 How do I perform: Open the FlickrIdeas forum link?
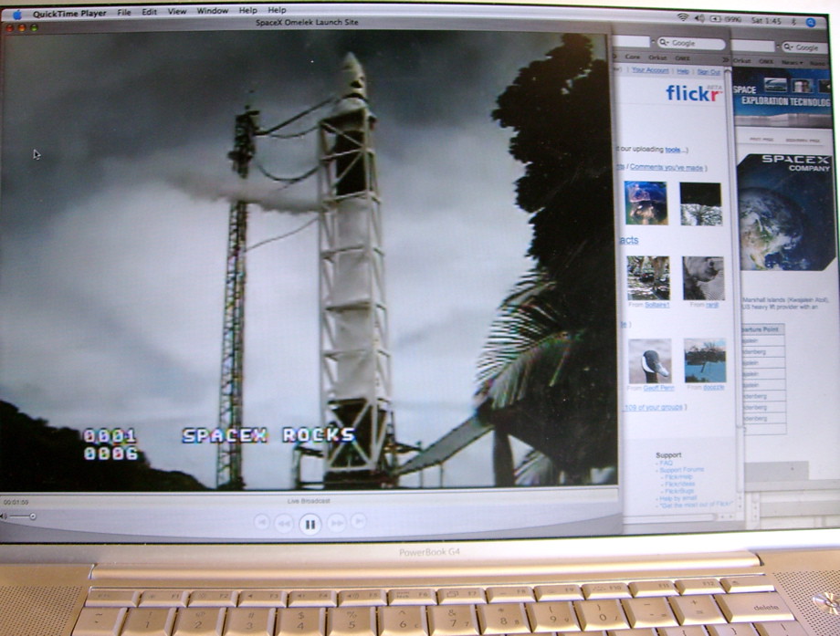(x=680, y=484)
